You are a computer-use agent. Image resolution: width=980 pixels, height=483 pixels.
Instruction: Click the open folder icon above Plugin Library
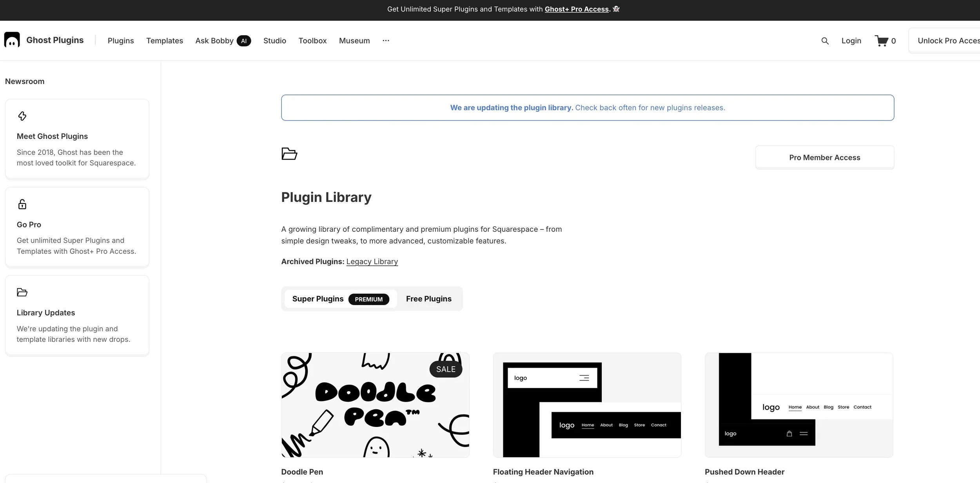tap(289, 154)
